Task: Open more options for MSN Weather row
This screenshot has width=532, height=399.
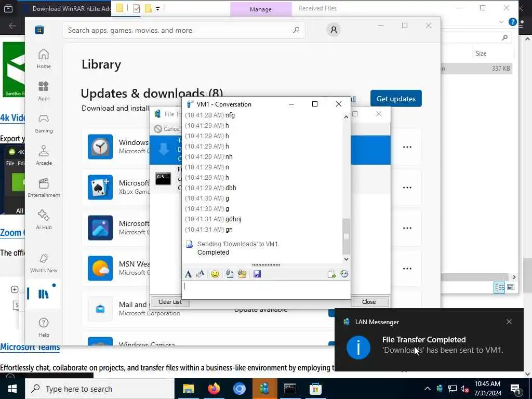Action: 407,269
